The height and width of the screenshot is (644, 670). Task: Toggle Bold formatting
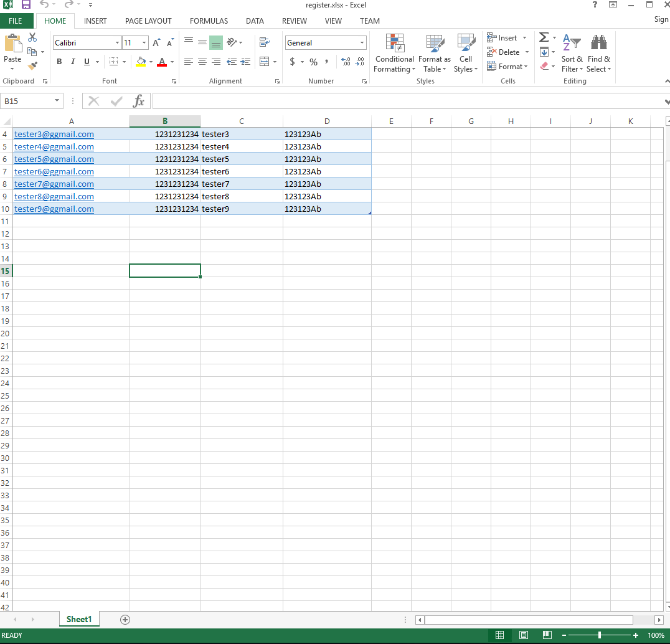[59, 62]
